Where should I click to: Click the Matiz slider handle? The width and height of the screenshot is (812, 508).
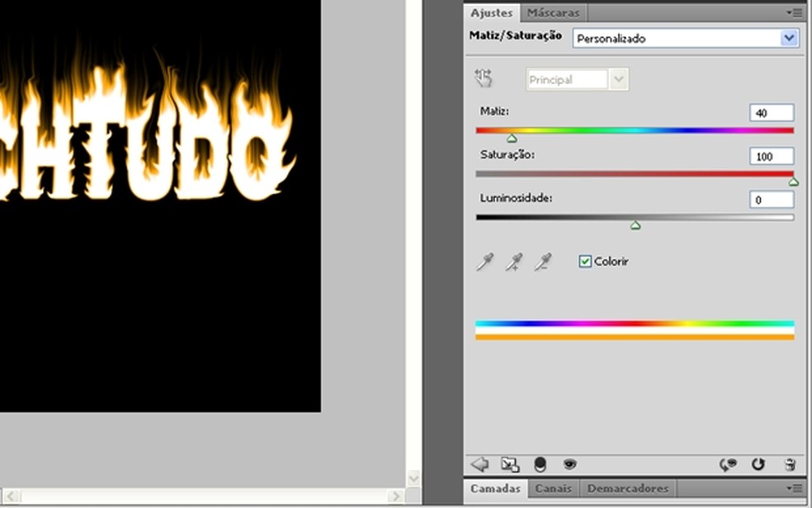tap(512, 139)
